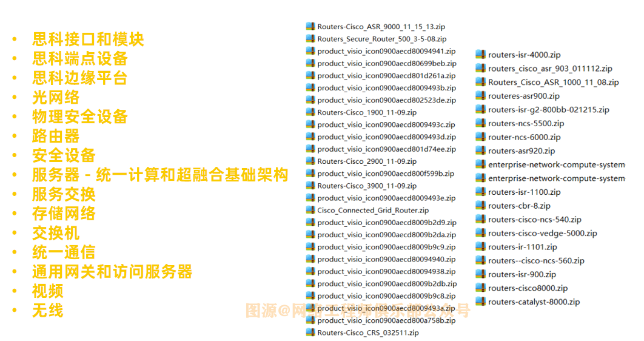Select the zip icon for routers-asr920.zip

pos(480,150)
